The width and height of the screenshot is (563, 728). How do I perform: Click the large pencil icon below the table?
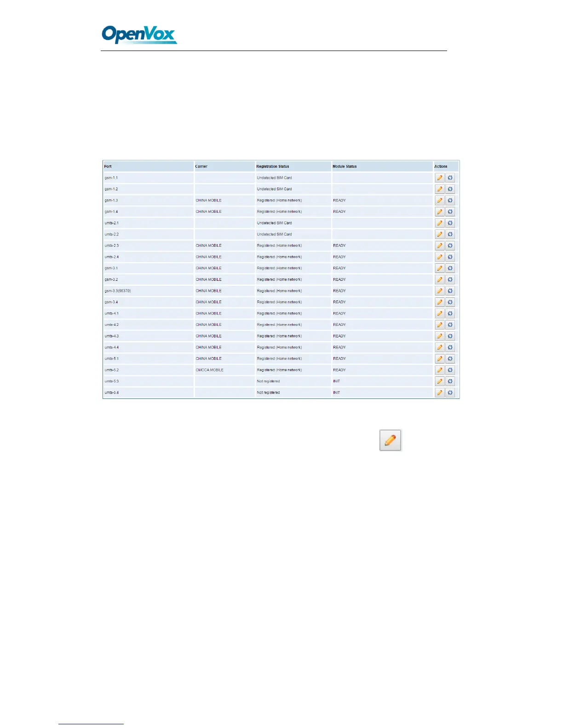(390, 440)
